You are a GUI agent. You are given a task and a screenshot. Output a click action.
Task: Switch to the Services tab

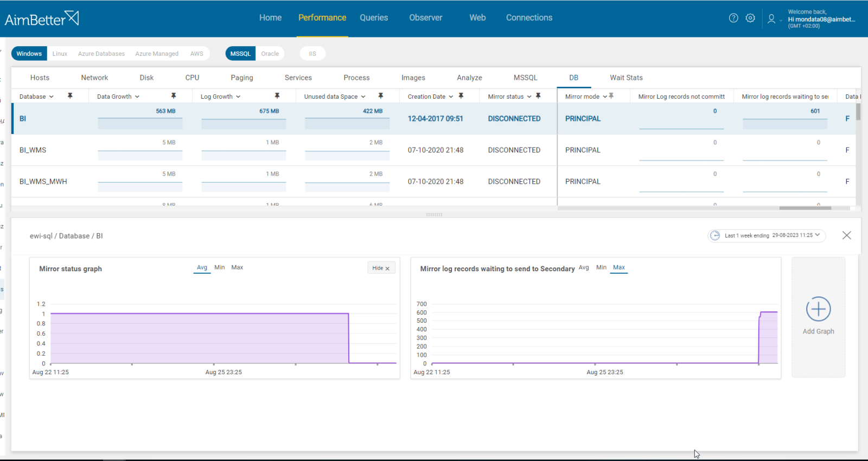pos(298,78)
